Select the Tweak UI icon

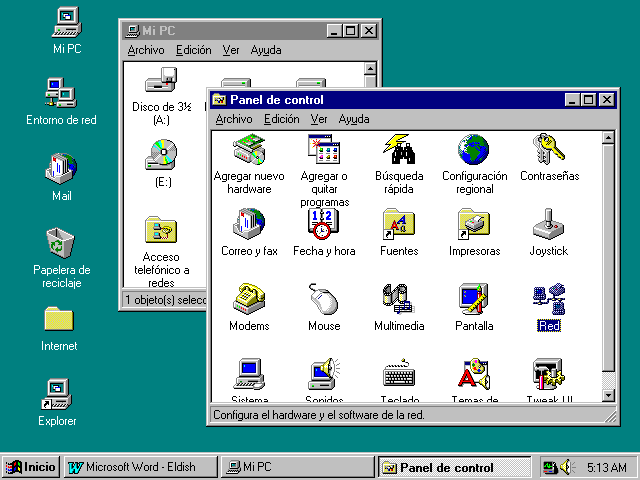pyautogui.click(x=549, y=374)
